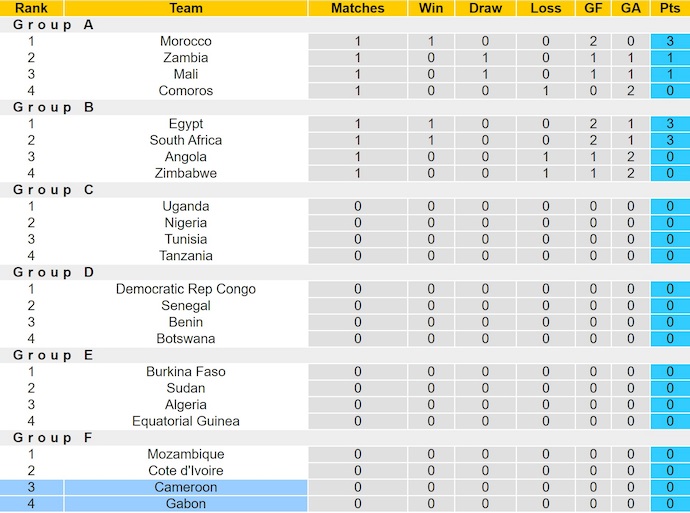Image resolution: width=690 pixels, height=513 pixels.
Task: Open the Cote d'Ivoire team entry
Action: pyautogui.click(x=186, y=470)
